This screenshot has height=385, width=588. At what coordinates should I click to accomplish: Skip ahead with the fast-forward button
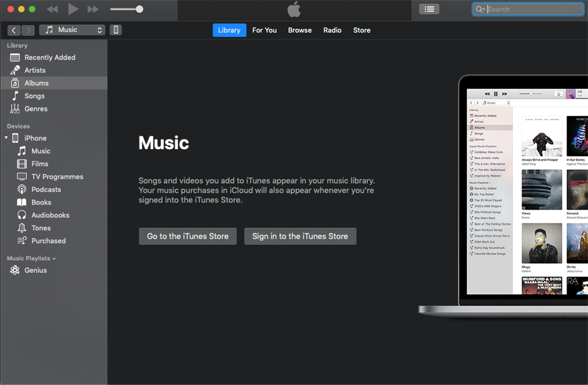[93, 9]
